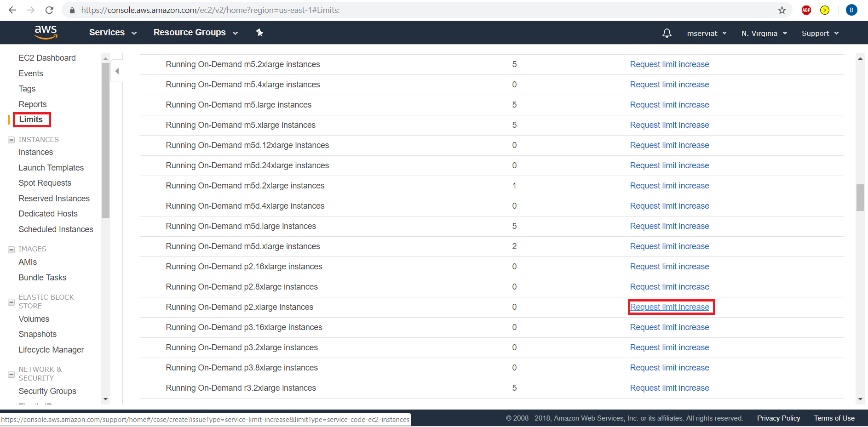The width and height of the screenshot is (868, 427).
Task: Bookmark this page with star icon
Action: click(x=782, y=10)
